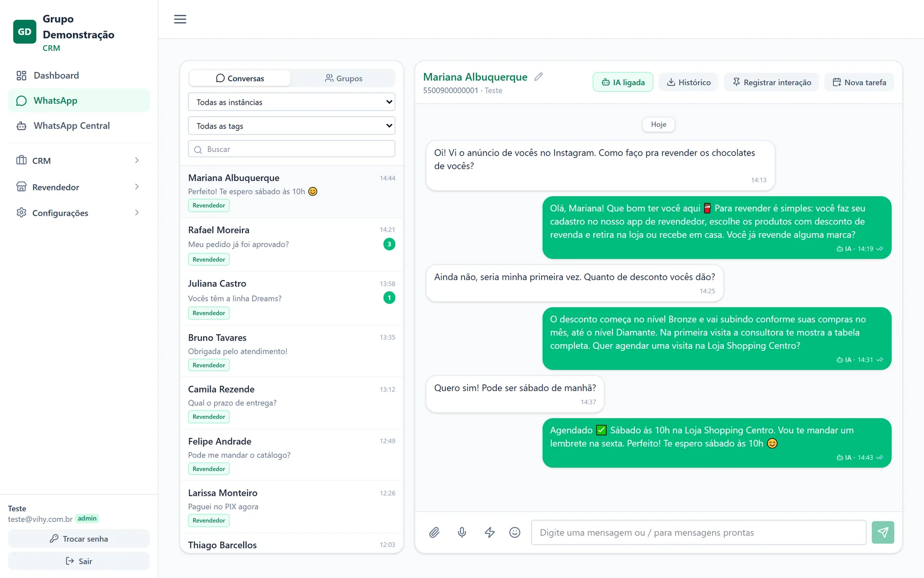Open Bruno Tavares conversation

(292, 351)
